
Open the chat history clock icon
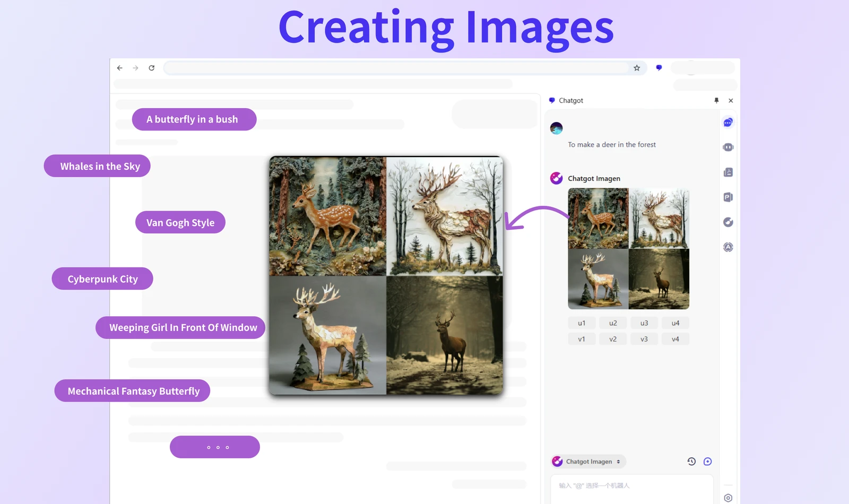coord(691,462)
